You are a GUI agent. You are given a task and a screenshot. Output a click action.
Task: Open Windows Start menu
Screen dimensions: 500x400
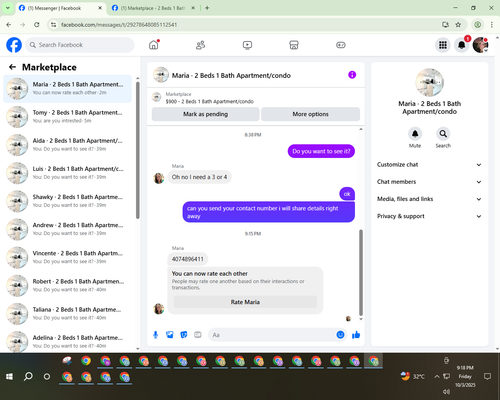pos(9,377)
